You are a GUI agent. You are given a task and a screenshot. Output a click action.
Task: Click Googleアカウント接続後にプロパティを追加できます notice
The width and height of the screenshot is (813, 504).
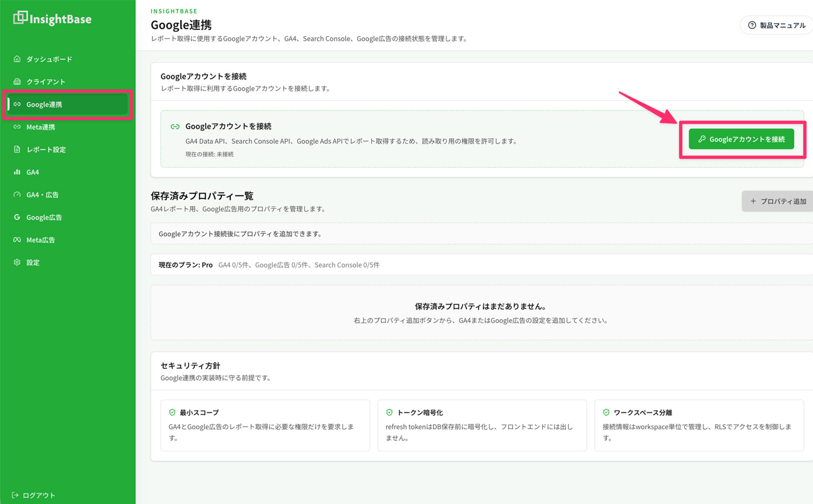point(241,234)
